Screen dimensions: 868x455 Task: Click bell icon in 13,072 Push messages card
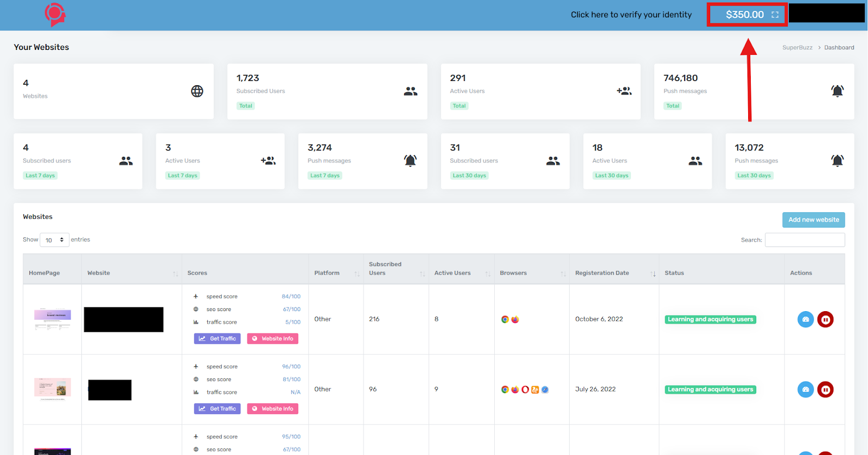coord(837,161)
